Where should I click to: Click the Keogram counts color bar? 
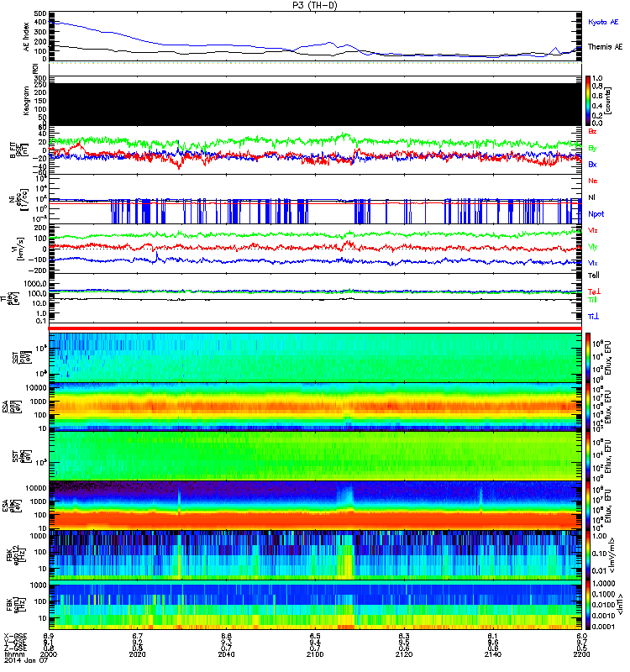pos(588,101)
